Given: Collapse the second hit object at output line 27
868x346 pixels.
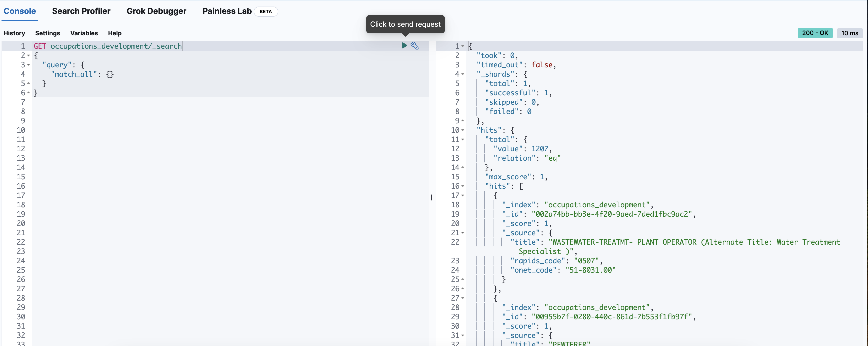Looking at the screenshot, I should 463,298.
